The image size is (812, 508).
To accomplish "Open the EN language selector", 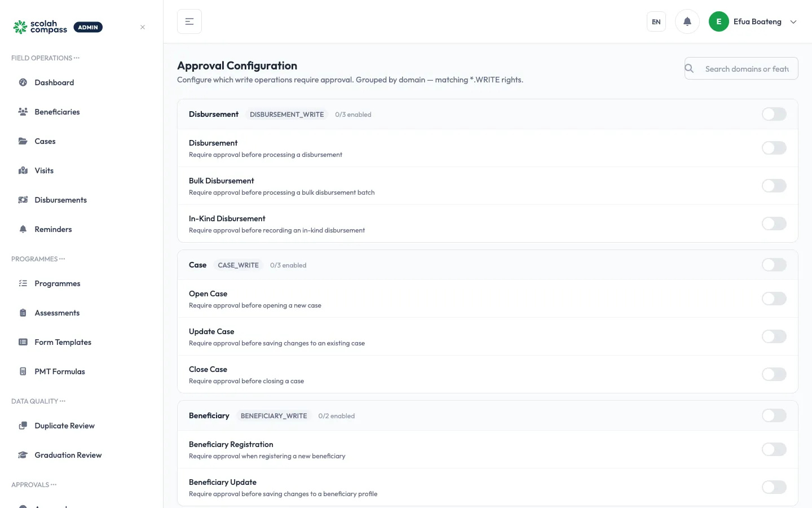I will 656,21.
